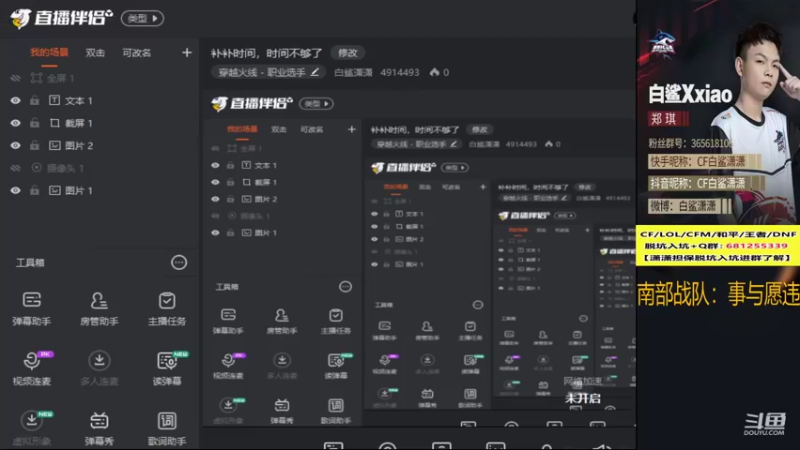Open 弹幕秀 in the largest nested preview
This screenshot has height=450, width=800.
(x=282, y=411)
